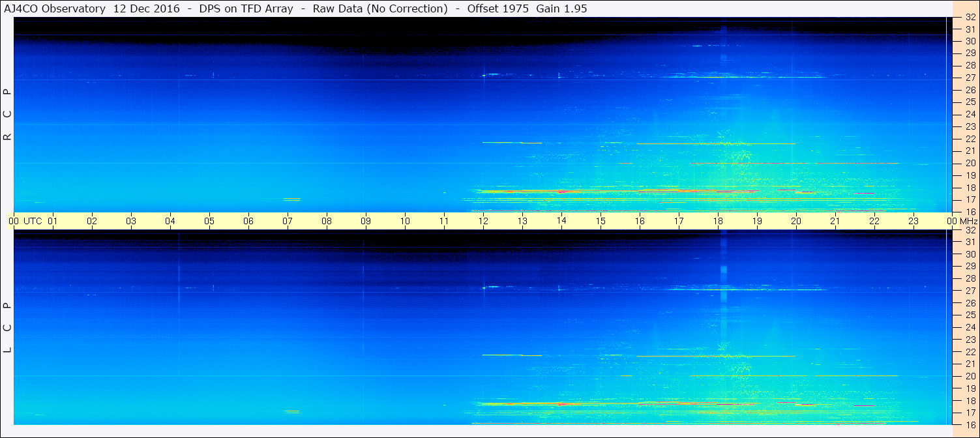Image resolution: width=980 pixels, height=438 pixels.
Task: Select the date '12 Dec 2016' in header
Action: pos(146,8)
